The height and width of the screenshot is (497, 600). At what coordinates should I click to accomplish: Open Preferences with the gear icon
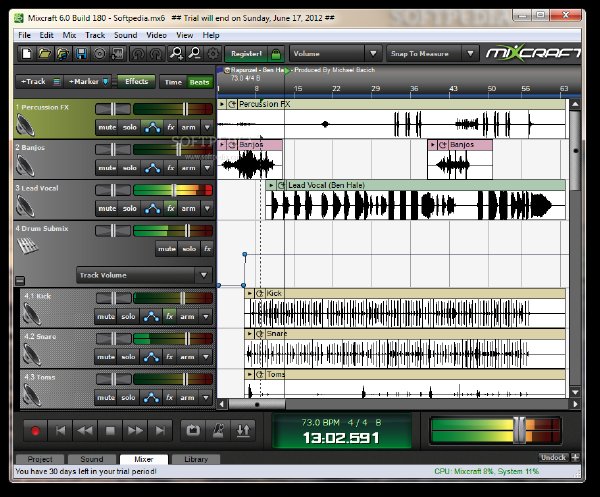(213, 54)
